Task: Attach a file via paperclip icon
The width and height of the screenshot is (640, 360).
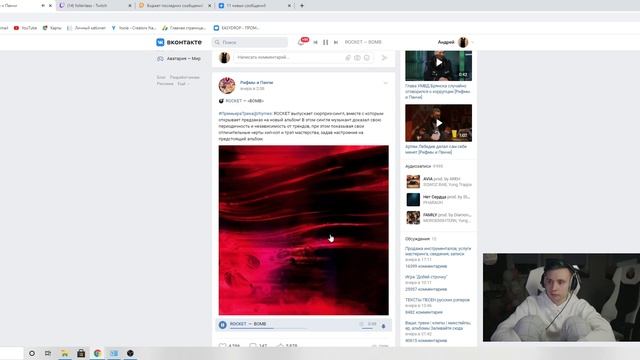Action: [x=348, y=58]
